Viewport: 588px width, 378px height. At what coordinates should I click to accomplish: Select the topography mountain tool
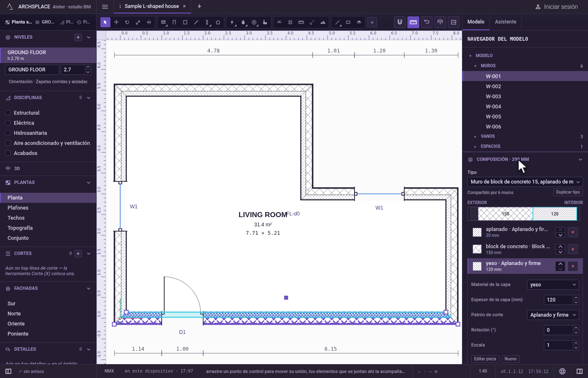click(323, 22)
